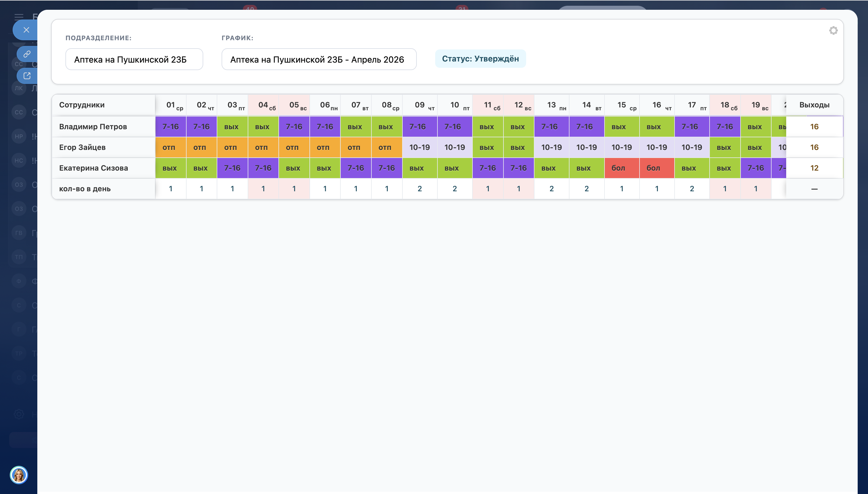Open the hamburger menu behind the panel
This screenshot has height=494, width=868.
(19, 16)
